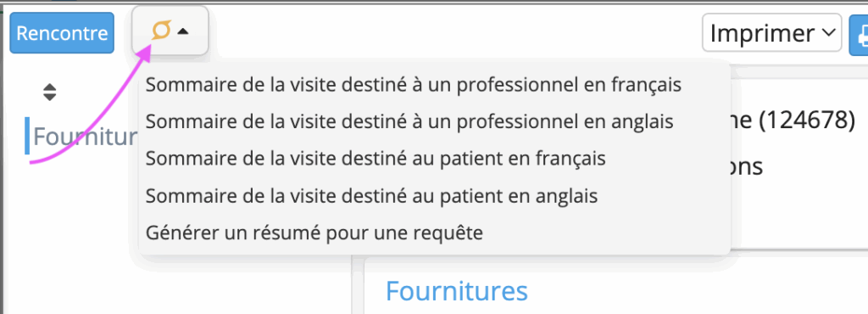
Task: Open the Imprimer dropdown
Action: [771, 33]
